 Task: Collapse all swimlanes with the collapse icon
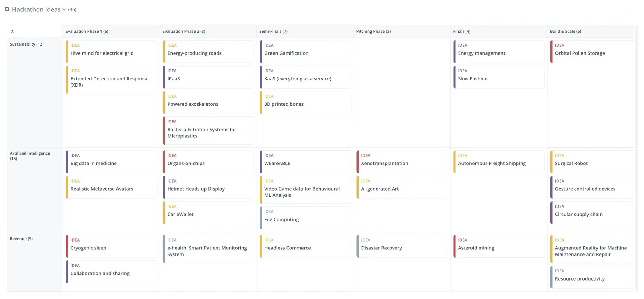point(12,31)
